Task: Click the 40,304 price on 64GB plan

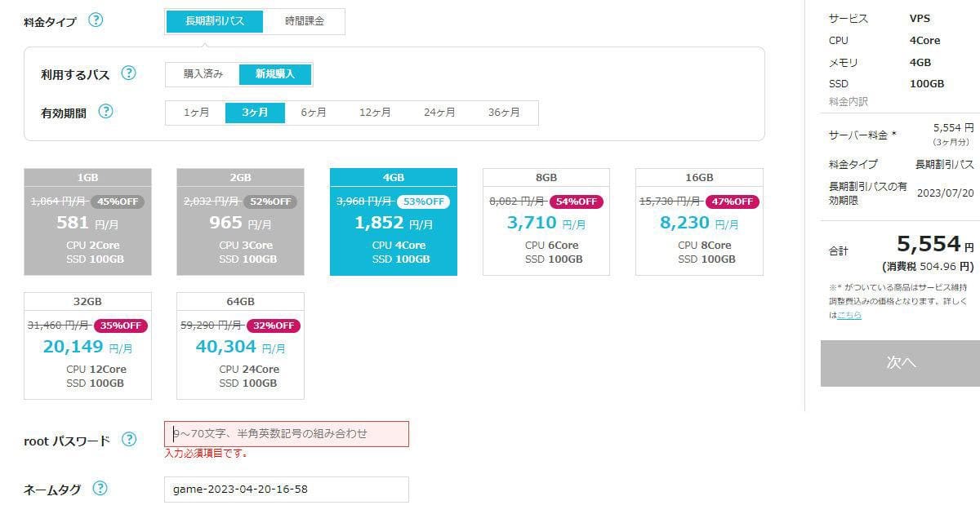Action: click(226, 347)
